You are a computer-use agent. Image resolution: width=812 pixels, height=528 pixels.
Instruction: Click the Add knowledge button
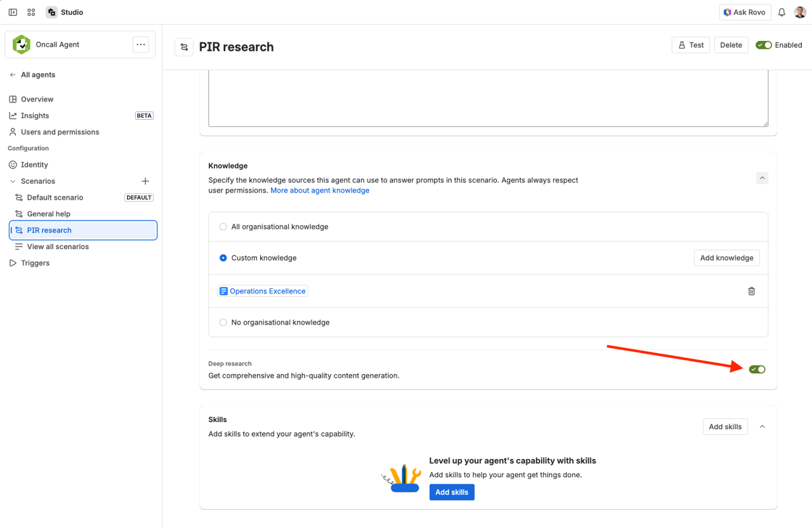726,257
